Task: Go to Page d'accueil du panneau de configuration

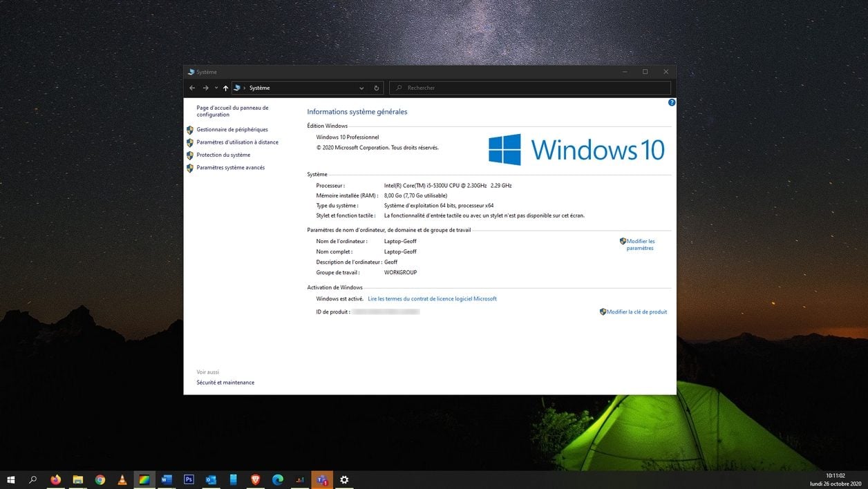Action: pos(232,111)
